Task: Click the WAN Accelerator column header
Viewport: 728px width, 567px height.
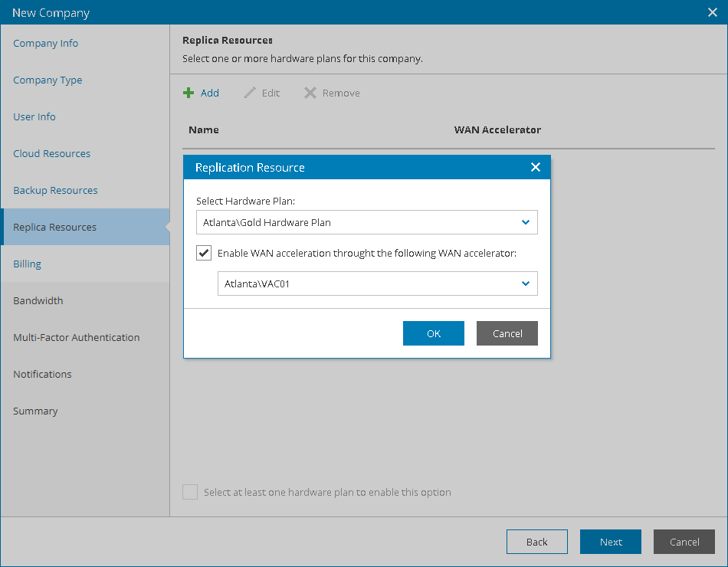Action: [x=497, y=129]
